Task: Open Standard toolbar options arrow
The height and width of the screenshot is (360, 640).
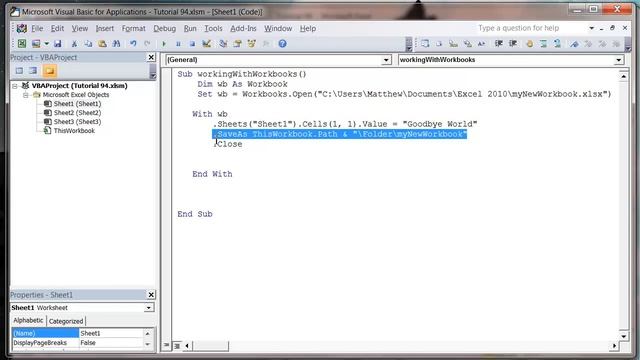Action: pos(409,44)
